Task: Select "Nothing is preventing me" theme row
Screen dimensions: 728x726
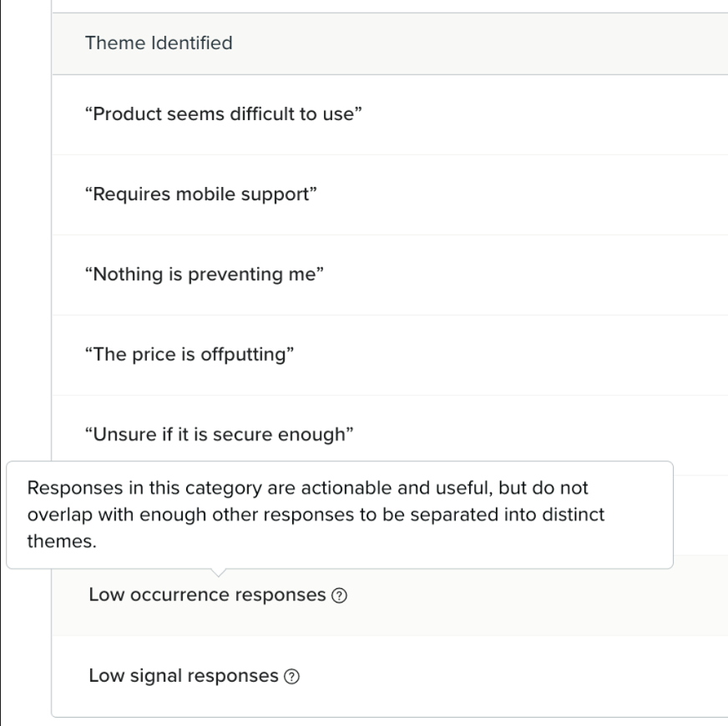Action: [204, 275]
